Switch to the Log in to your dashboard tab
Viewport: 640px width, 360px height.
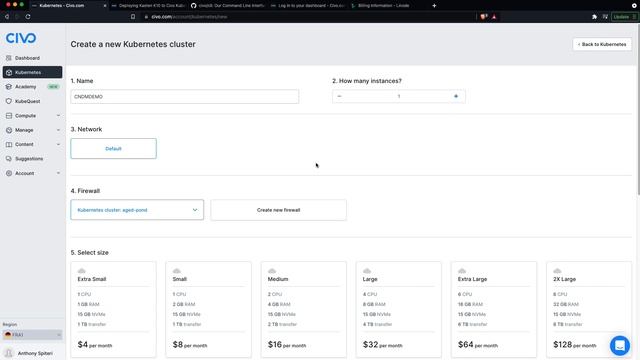(307, 6)
